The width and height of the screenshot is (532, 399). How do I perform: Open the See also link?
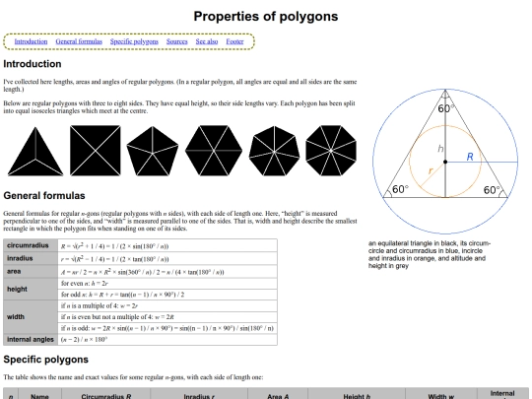click(207, 41)
